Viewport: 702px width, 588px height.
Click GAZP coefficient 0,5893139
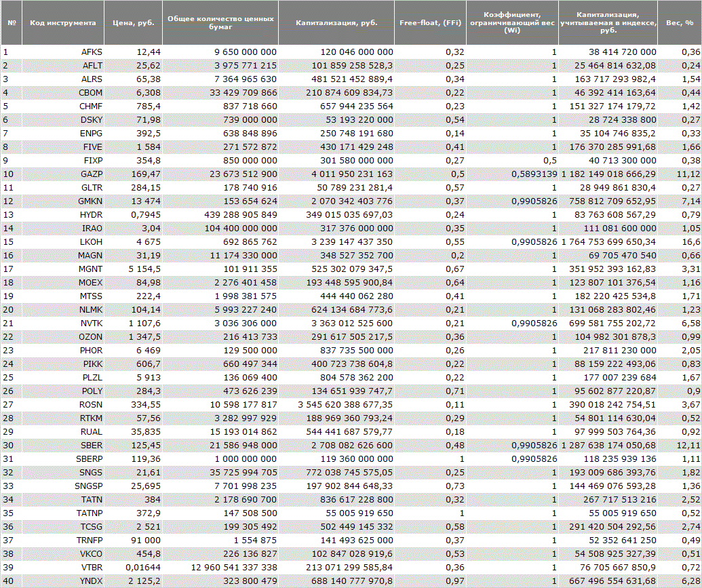[534, 174]
